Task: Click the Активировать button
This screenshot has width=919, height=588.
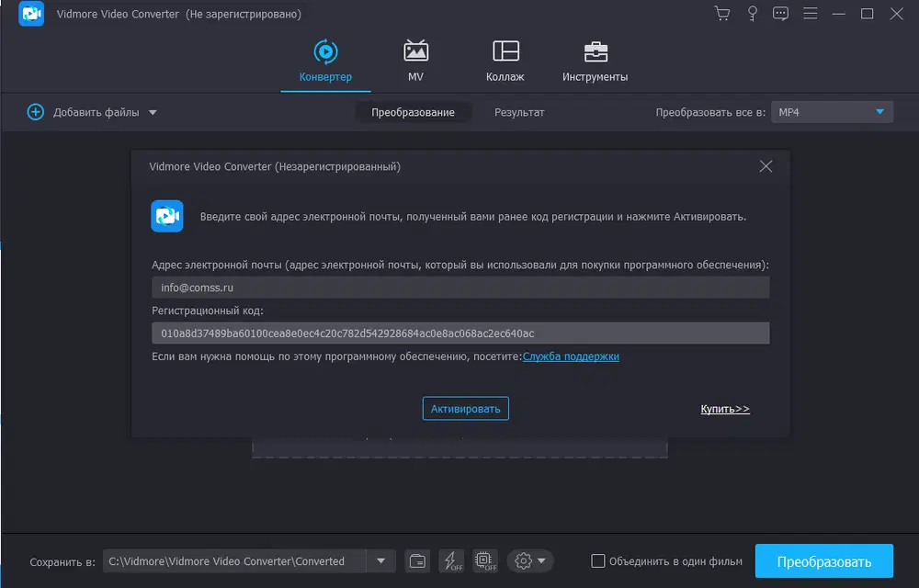Action: (x=465, y=409)
